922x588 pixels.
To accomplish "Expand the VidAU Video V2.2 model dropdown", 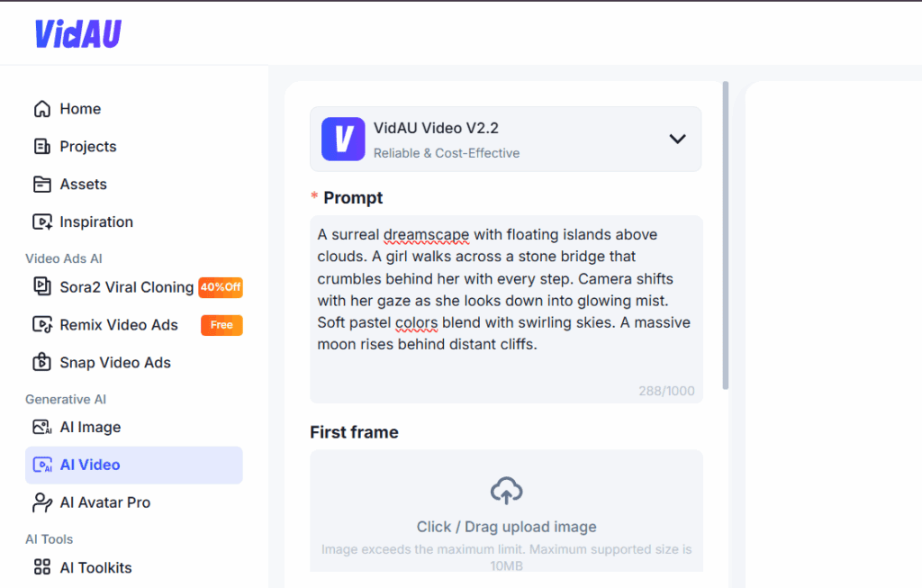I will (x=677, y=139).
